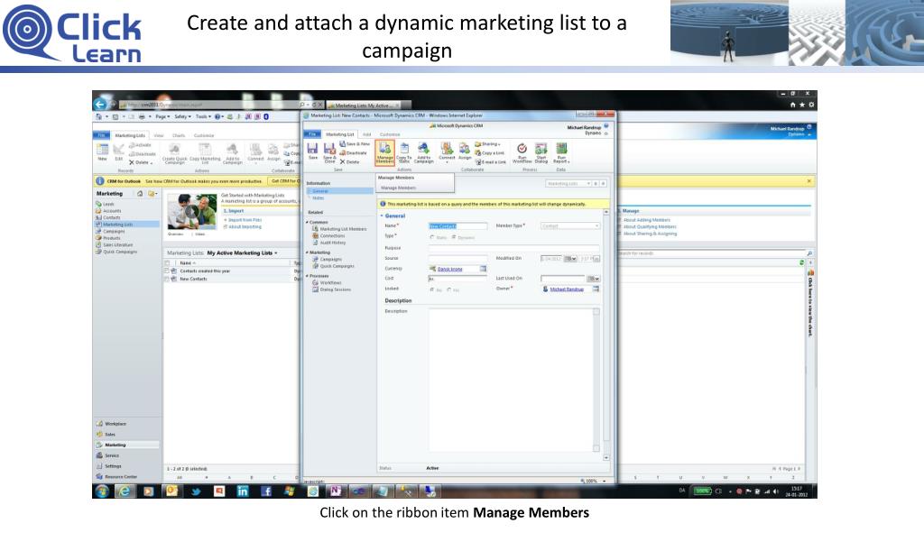The image size is (924, 560).
Task: Go to Campaigns in background sidebar
Action: click(113, 232)
